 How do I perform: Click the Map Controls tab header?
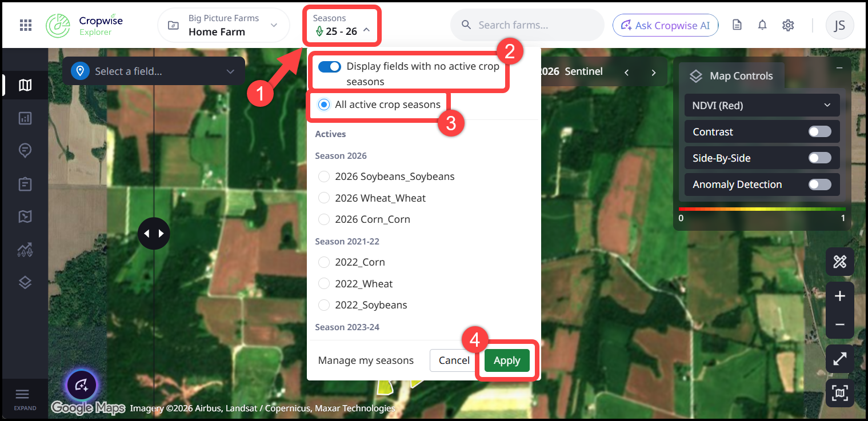coord(731,76)
